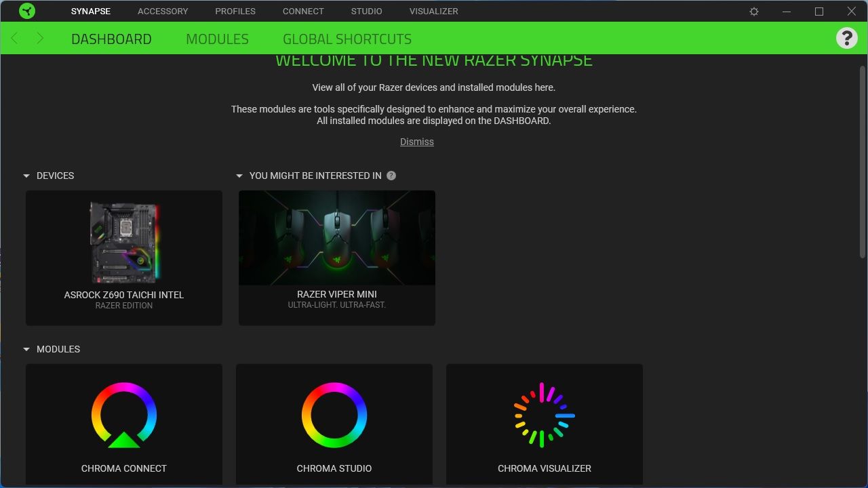Viewport: 868px width, 488px height.
Task: Go back with the left arrow
Action: [x=15, y=39]
